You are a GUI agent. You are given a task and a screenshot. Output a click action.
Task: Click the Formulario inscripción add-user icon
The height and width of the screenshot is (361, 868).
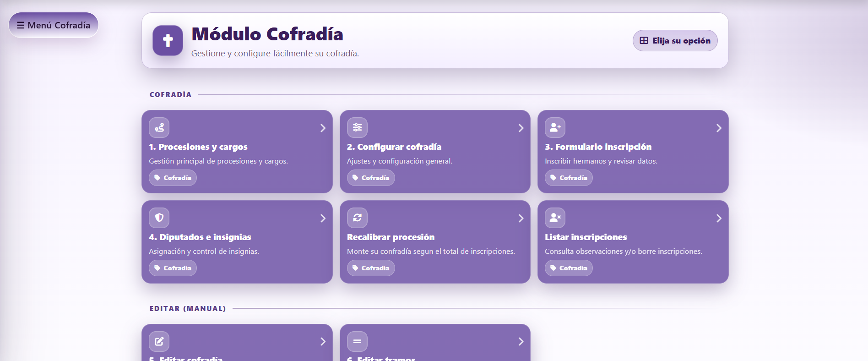(555, 128)
